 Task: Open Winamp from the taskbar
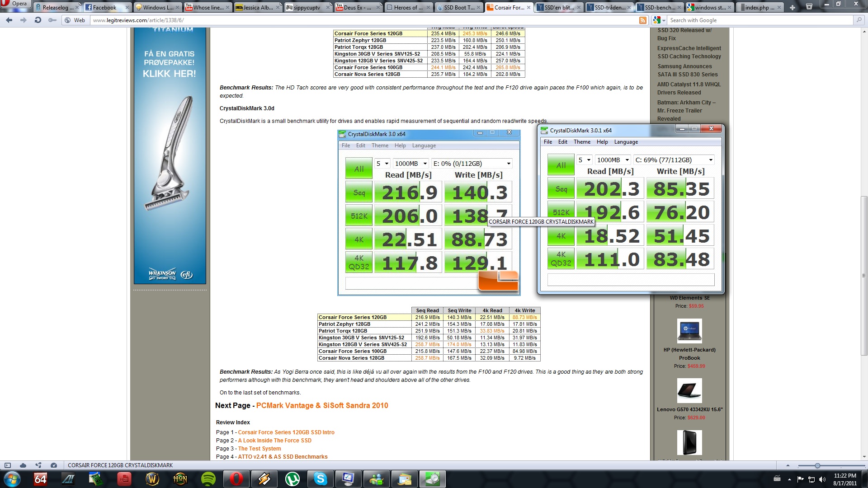tap(264, 479)
